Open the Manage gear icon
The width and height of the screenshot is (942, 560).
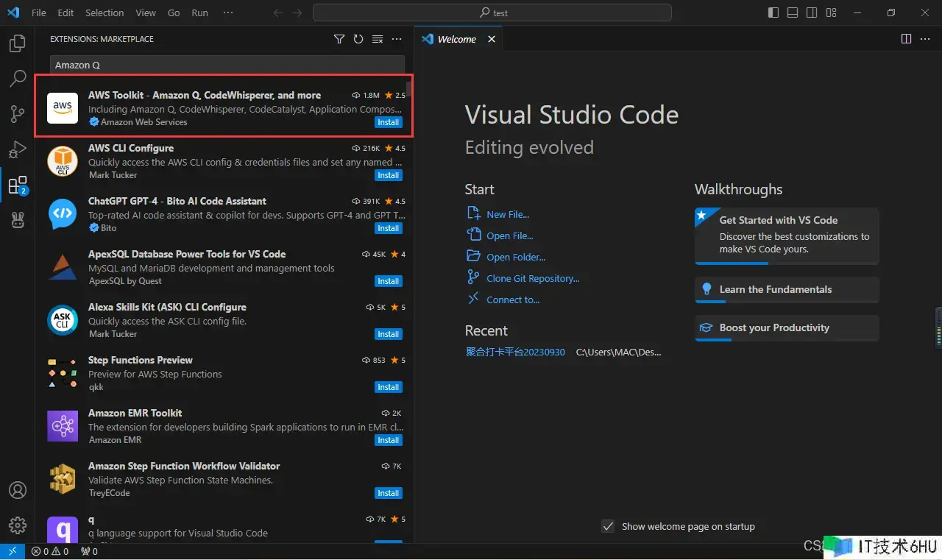click(17, 525)
